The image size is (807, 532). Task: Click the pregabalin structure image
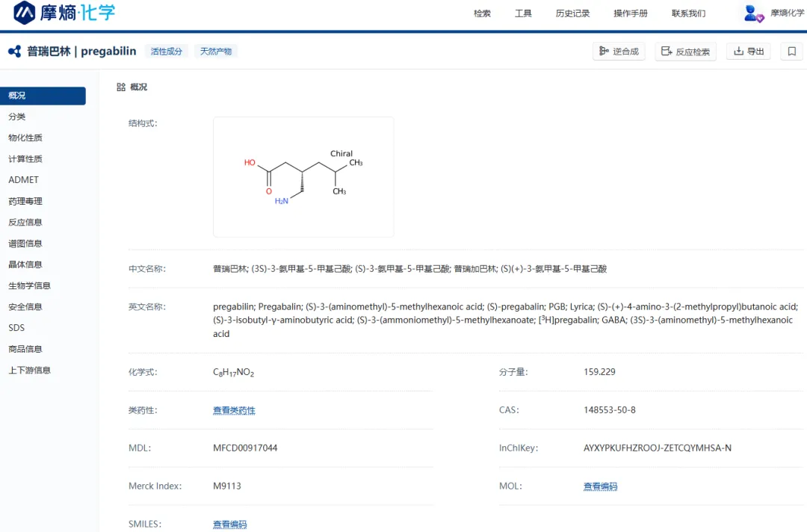(x=303, y=177)
